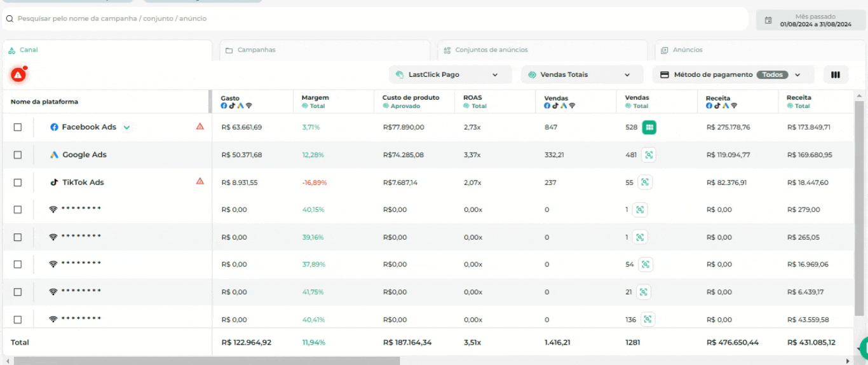Click the scan icon in TikTok Ads row
The height and width of the screenshot is (365, 868).
(645, 182)
